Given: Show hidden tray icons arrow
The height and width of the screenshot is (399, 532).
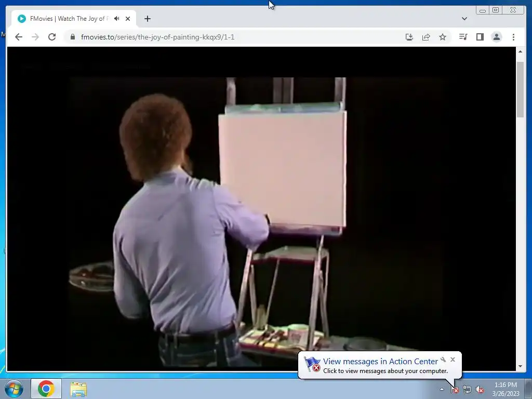Looking at the screenshot, I should (x=442, y=389).
